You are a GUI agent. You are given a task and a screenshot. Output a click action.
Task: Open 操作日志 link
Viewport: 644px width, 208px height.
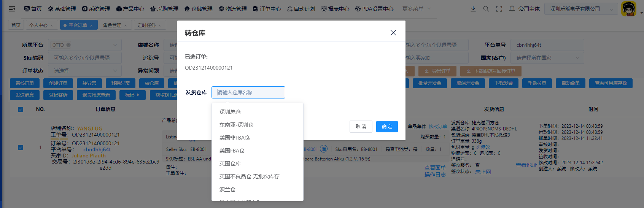click(435, 175)
